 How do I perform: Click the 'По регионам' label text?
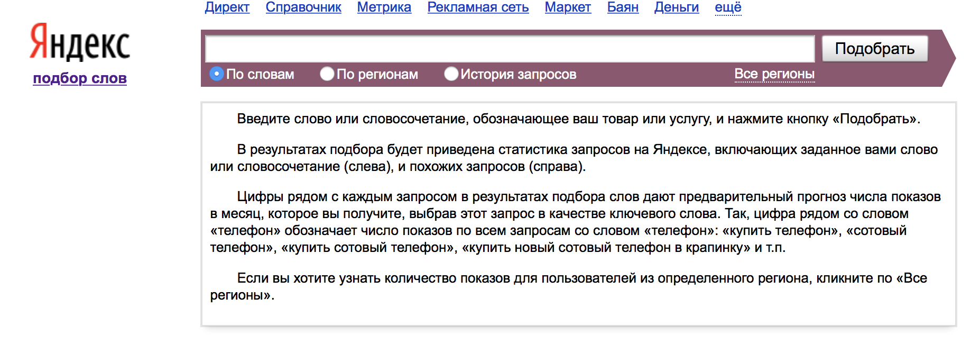[x=377, y=75]
